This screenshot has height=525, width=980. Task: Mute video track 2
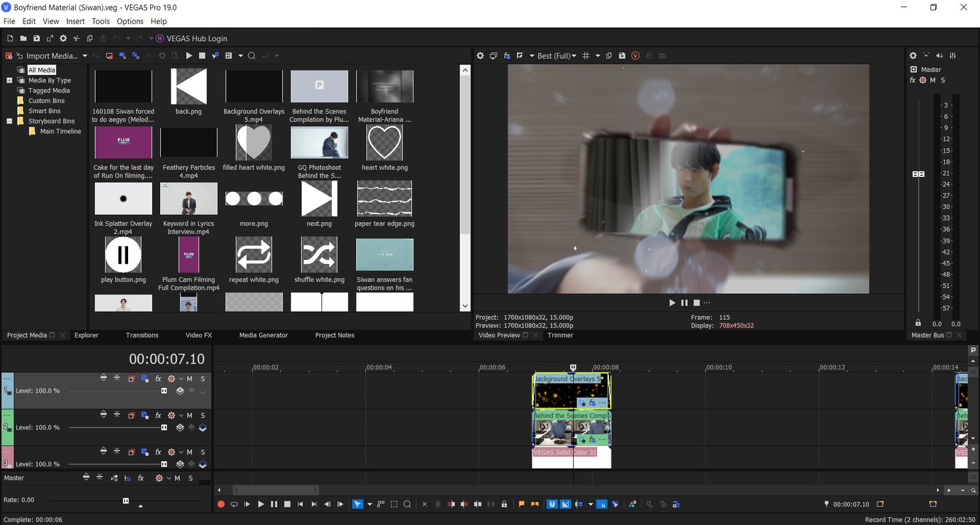pos(189,415)
